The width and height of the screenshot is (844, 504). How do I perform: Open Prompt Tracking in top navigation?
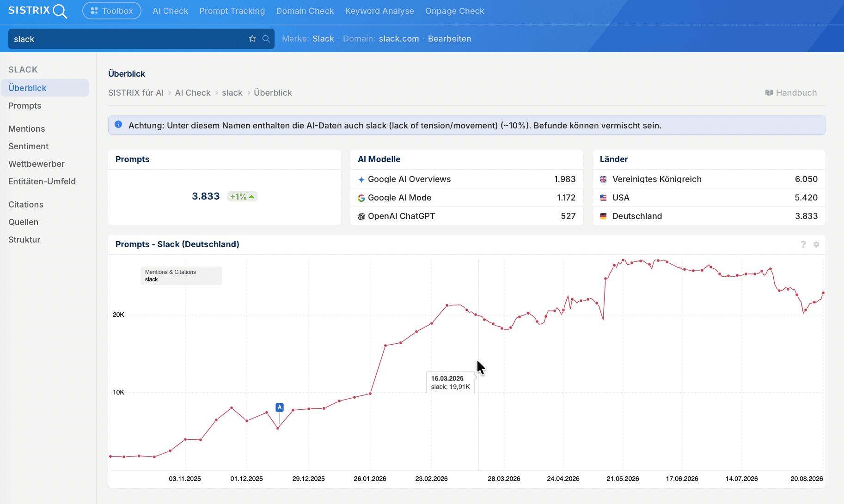232,11
